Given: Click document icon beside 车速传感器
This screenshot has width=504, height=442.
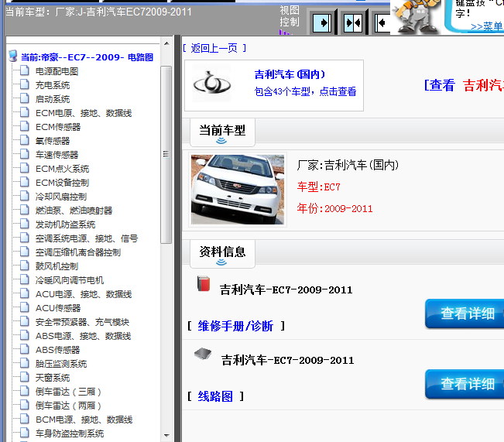Looking at the screenshot, I should click(x=25, y=154).
